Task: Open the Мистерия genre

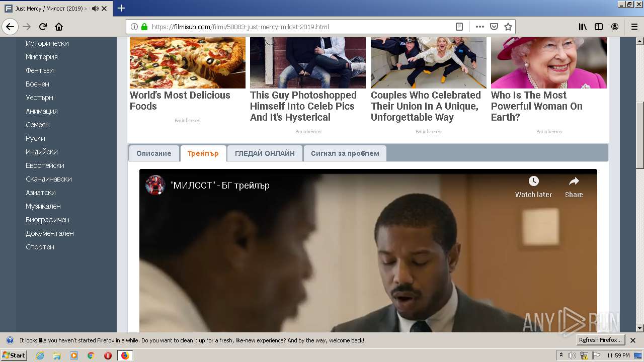Action: 42,57
